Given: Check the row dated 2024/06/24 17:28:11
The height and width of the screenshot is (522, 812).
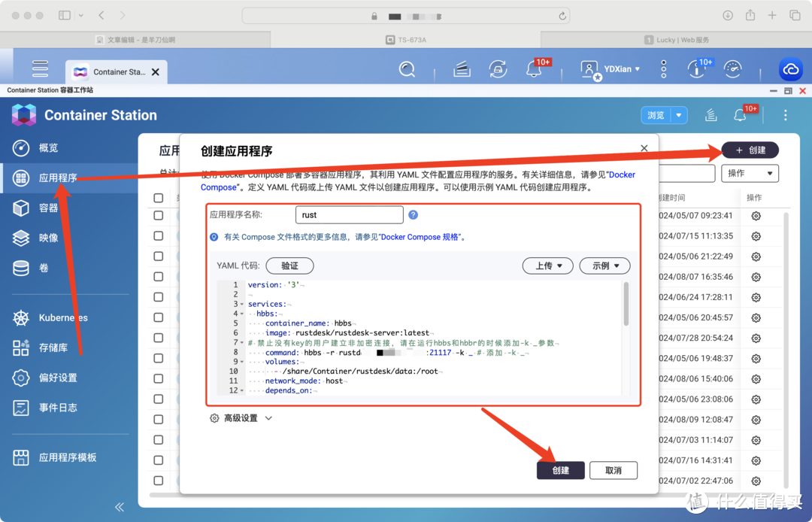Looking at the screenshot, I should click(x=159, y=297).
